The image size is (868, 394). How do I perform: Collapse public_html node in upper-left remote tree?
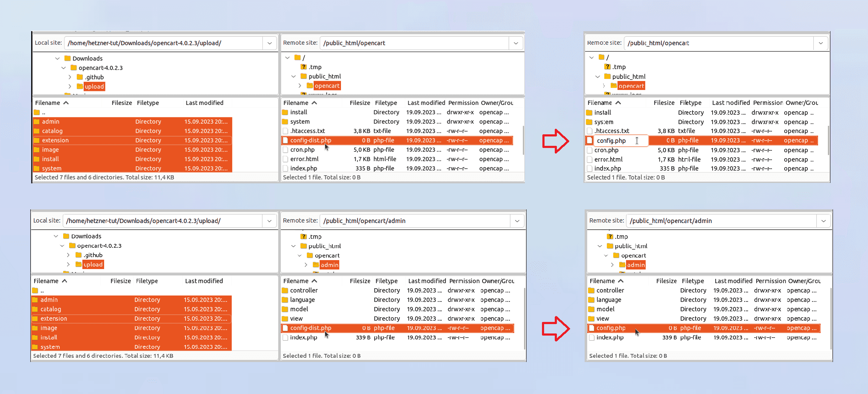[x=294, y=76]
